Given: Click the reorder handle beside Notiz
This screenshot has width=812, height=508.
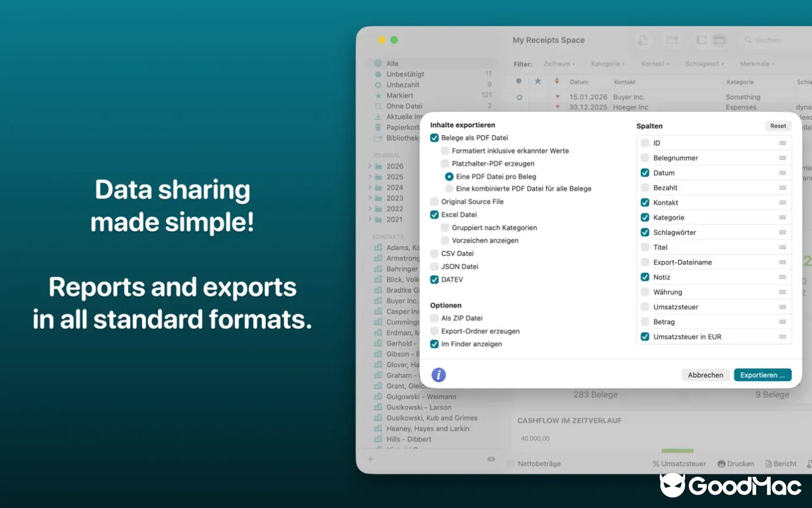Looking at the screenshot, I should click(783, 277).
